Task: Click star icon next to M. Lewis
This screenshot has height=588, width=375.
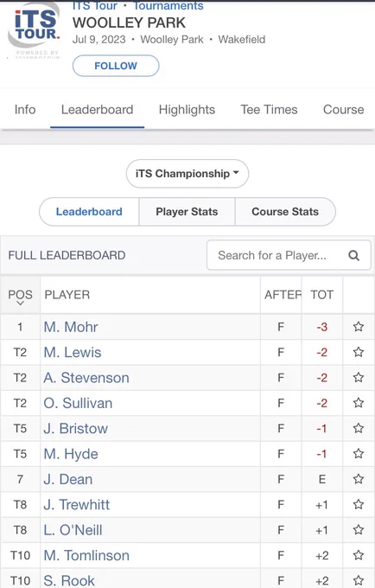Action: tap(358, 352)
